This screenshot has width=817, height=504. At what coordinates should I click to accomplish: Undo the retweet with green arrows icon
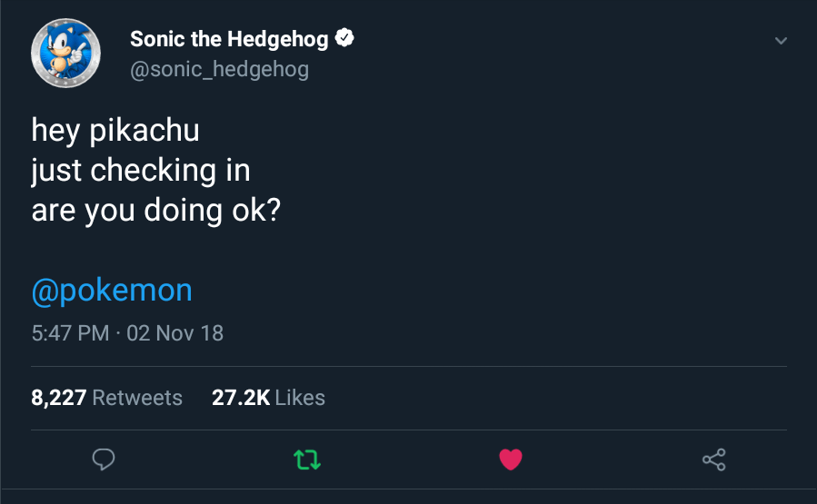tap(308, 460)
